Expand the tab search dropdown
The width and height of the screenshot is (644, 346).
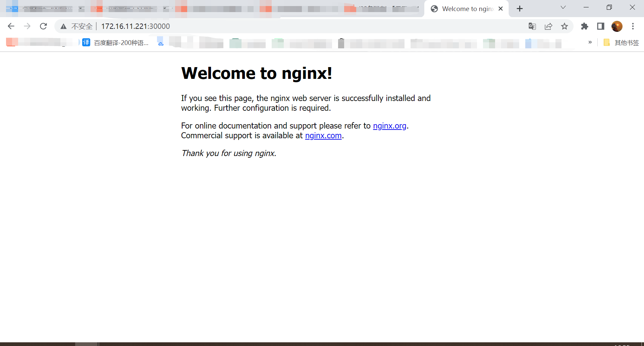[563, 7]
